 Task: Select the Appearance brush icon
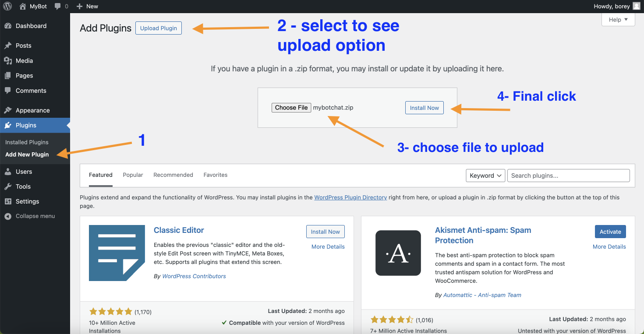9,110
